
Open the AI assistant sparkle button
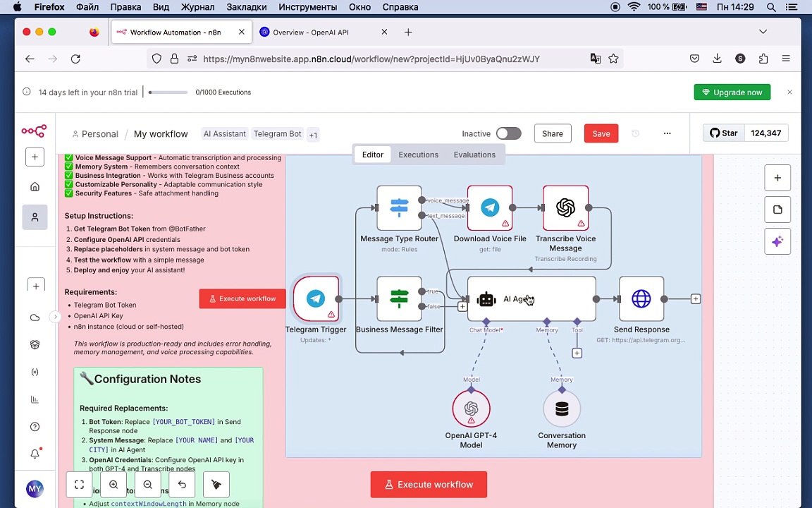[777, 241]
